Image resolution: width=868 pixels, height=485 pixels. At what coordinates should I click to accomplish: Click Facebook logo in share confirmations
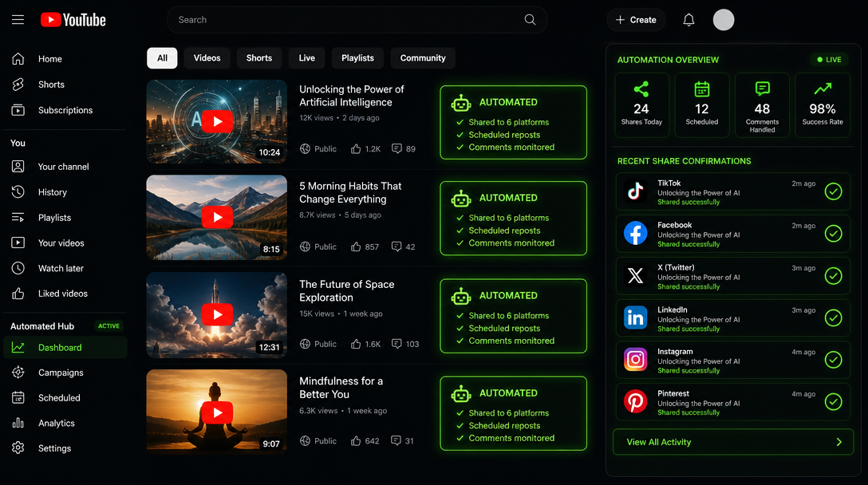pyautogui.click(x=636, y=233)
